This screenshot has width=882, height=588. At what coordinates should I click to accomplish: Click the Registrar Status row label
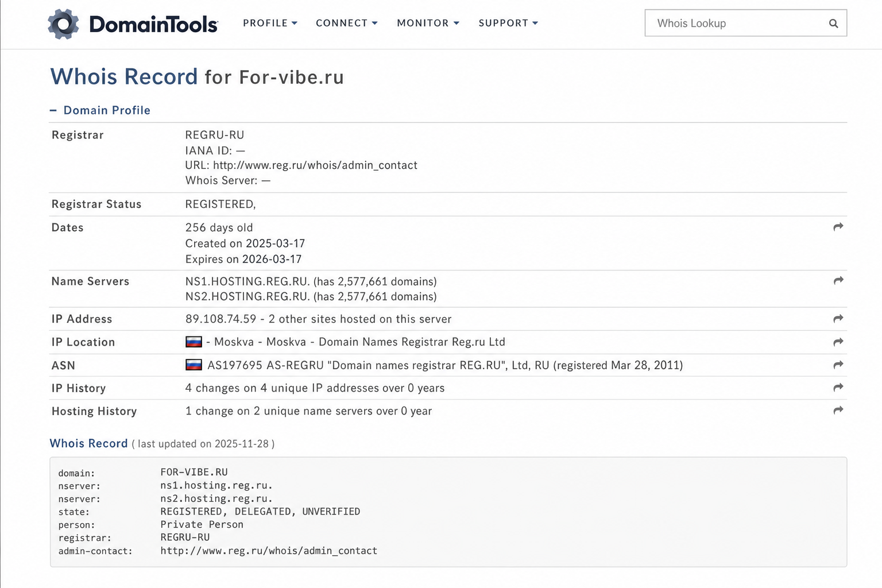tap(96, 204)
